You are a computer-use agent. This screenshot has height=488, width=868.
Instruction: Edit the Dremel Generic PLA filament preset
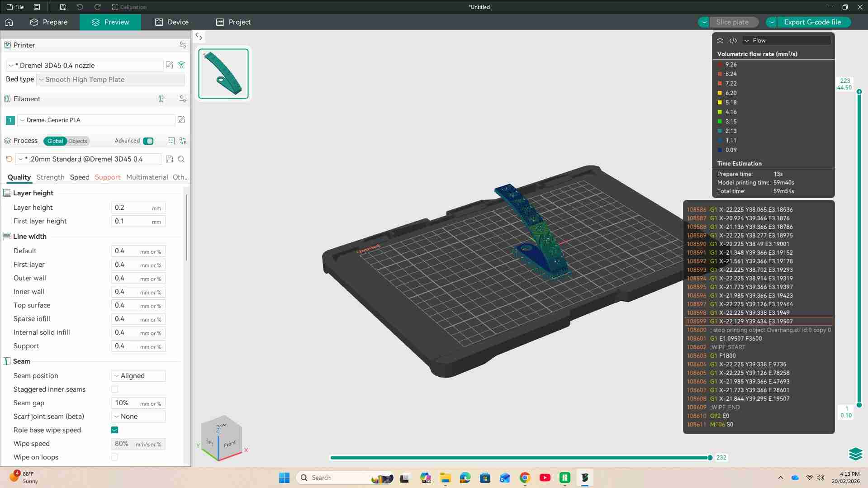pyautogui.click(x=181, y=120)
